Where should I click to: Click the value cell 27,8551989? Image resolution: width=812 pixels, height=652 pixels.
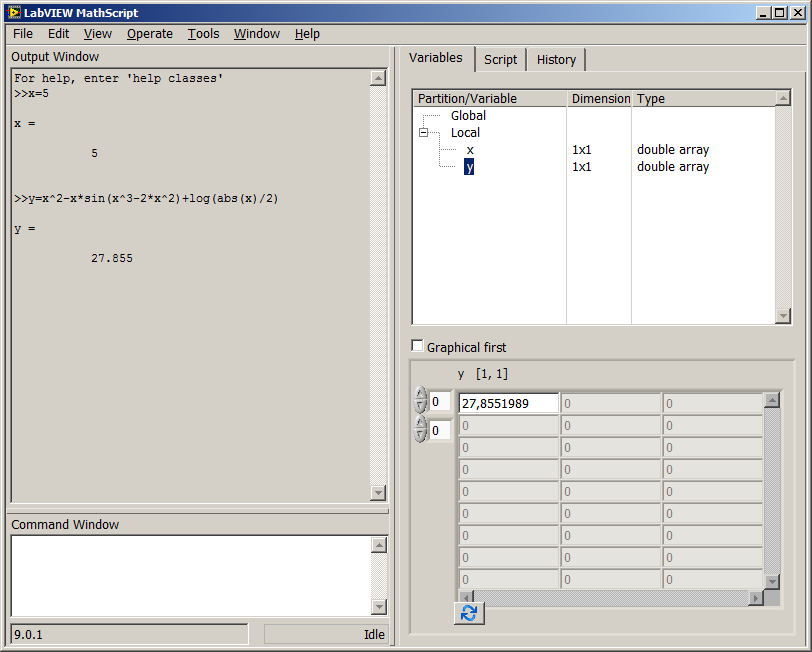point(509,403)
